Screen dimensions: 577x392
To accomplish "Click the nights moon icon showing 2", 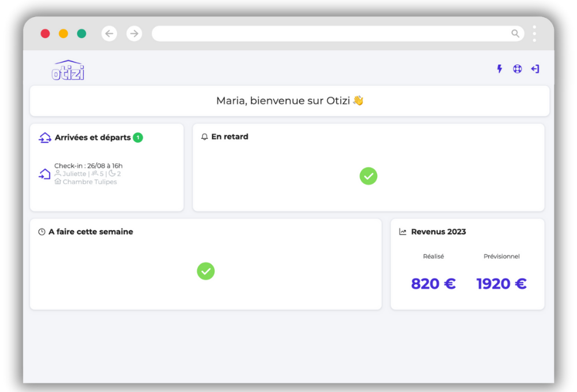I will [113, 174].
